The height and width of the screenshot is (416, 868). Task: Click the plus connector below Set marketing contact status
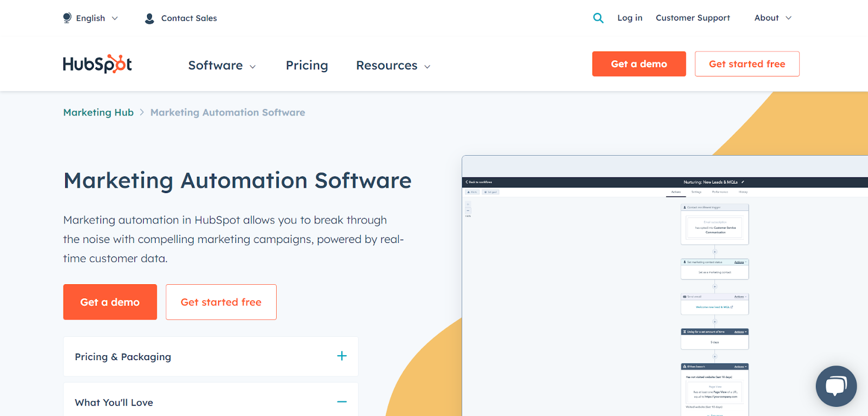pyautogui.click(x=714, y=286)
